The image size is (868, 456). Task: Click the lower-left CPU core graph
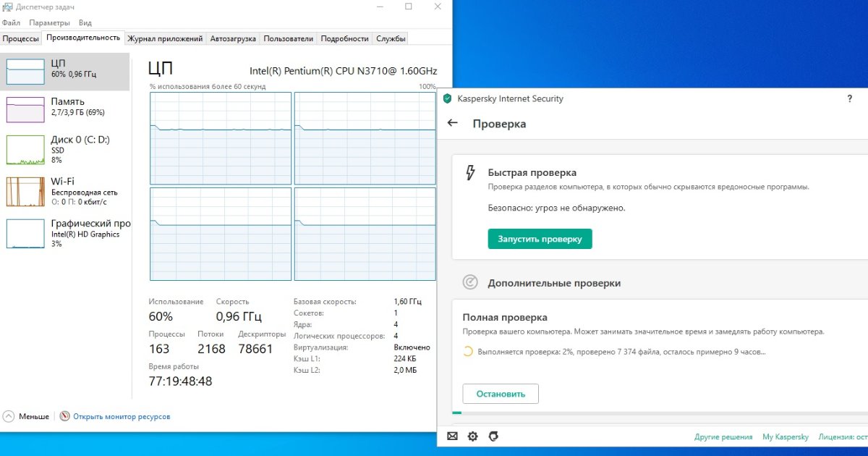pos(221,234)
